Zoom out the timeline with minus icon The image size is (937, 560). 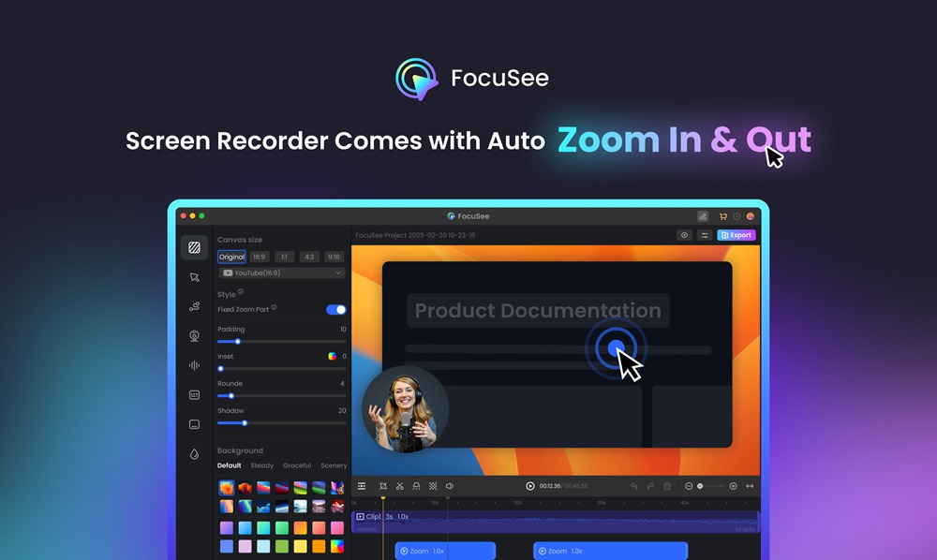tap(689, 486)
